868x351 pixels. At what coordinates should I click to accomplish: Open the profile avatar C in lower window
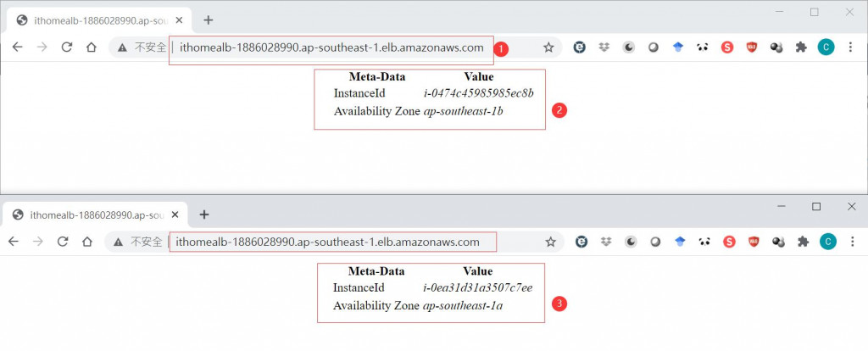[x=828, y=242]
